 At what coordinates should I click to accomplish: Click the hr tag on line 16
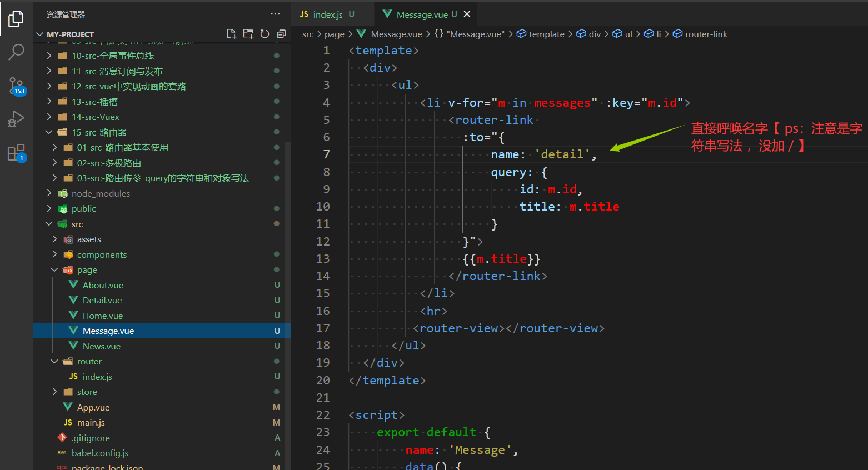pyautogui.click(x=434, y=311)
